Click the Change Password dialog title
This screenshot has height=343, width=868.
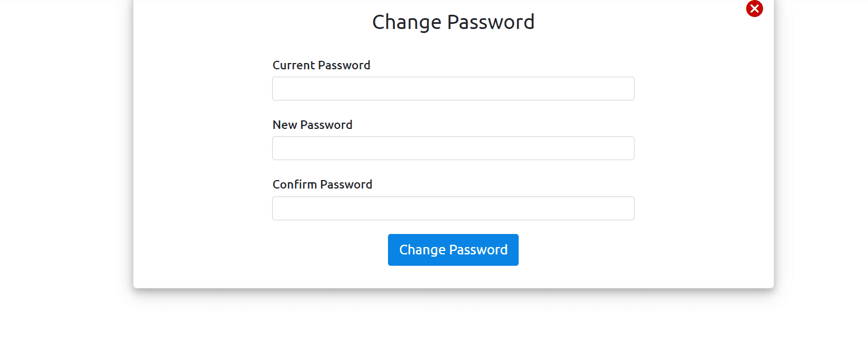[453, 22]
